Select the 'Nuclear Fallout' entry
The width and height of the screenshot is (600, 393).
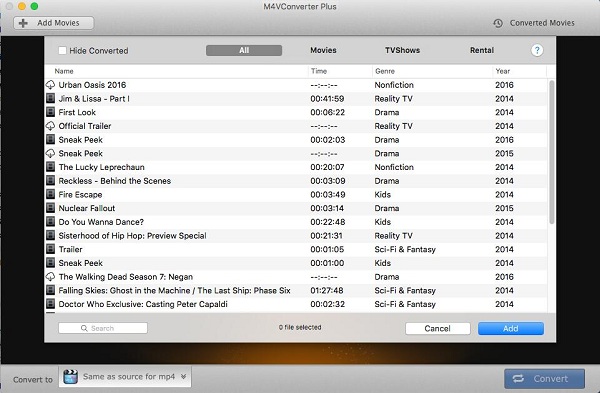pyautogui.click(x=296, y=208)
